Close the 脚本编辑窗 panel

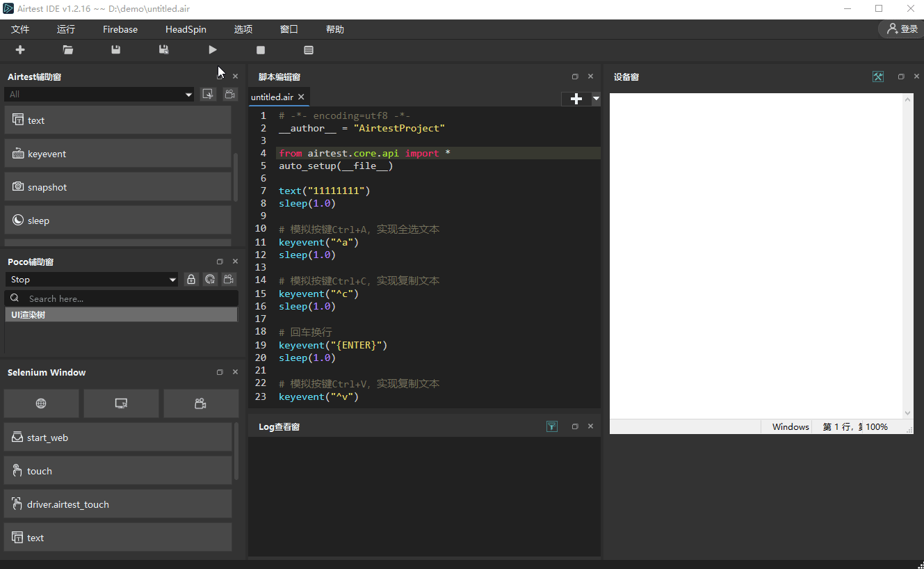click(590, 77)
